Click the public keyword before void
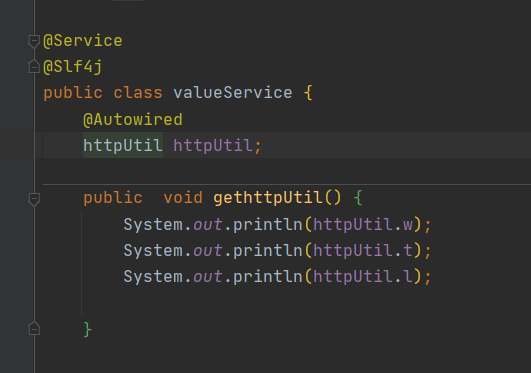Viewport: 531px width, 373px height. point(113,198)
